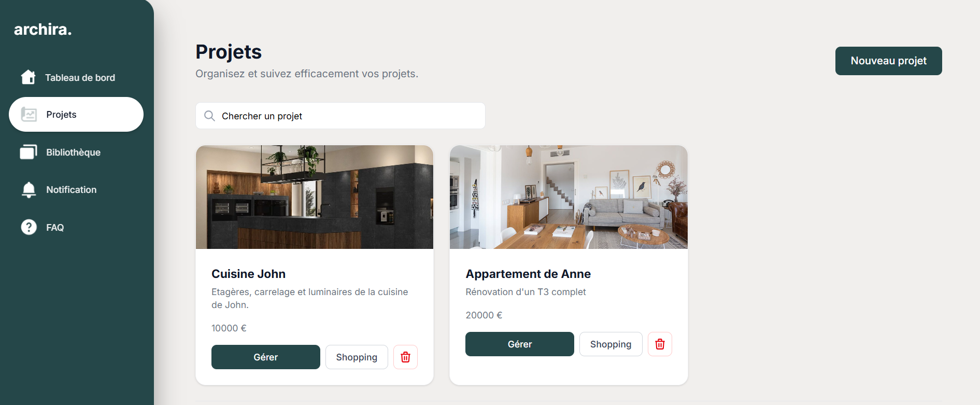The width and height of the screenshot is (980, 405).
Task: Click Gérer on the Cuisine John card
Action: pos(266,357)
